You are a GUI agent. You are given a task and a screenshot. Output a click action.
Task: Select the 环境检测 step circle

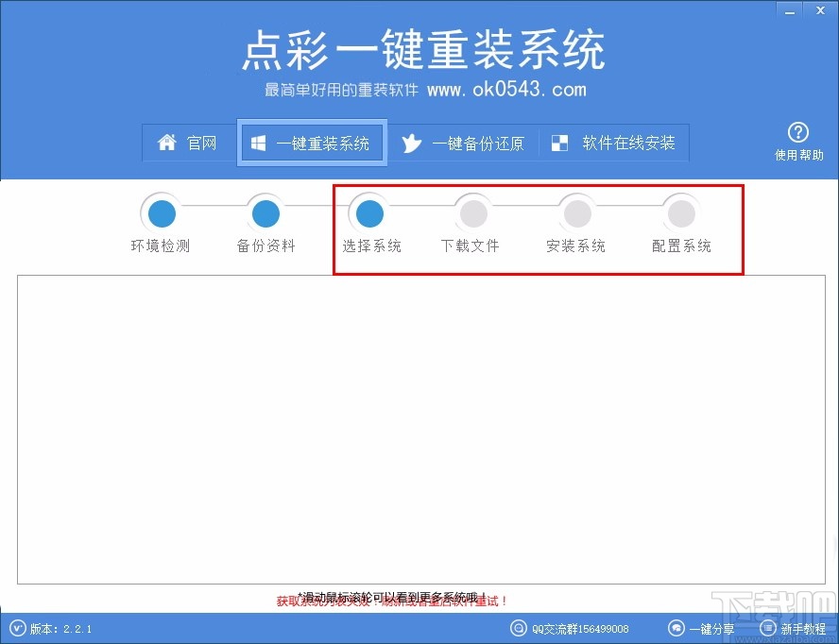coord(161,212)
